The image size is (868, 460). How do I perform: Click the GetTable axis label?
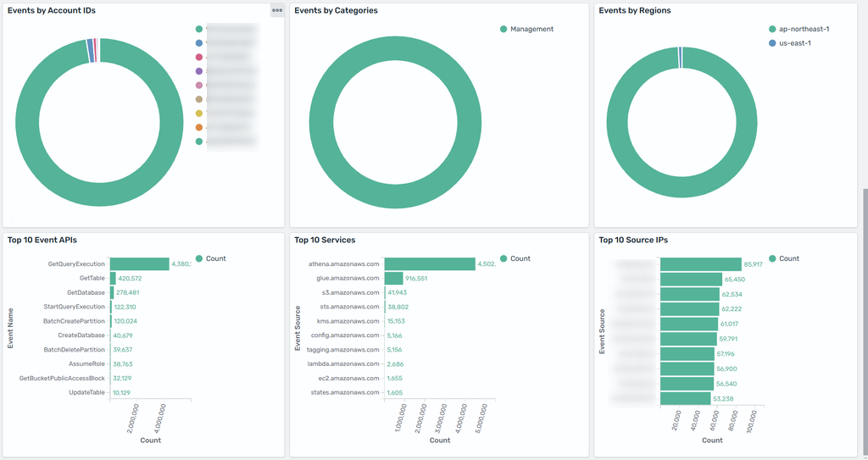coord(92,279)
